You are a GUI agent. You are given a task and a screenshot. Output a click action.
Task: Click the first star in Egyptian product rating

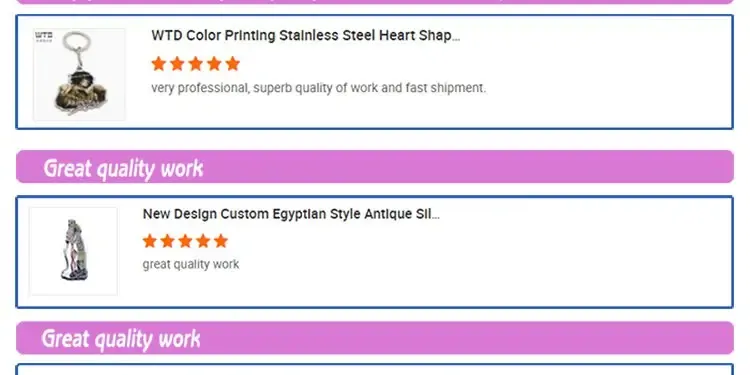[x=150, y=241]
